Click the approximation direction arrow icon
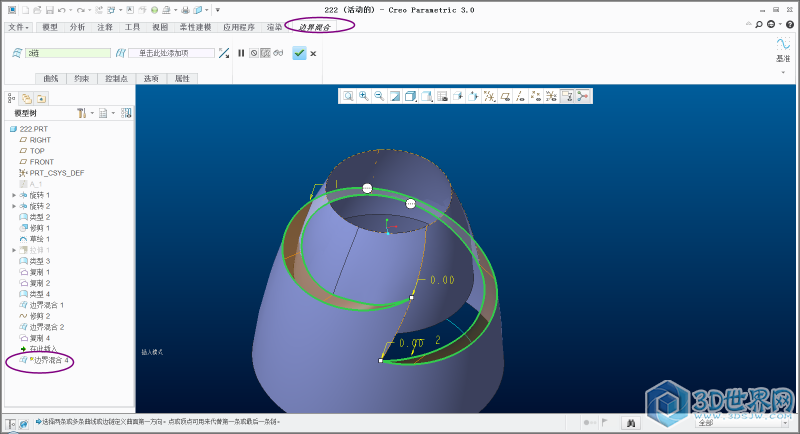Screen dimensions: 800x434 [x=223, y=53]
